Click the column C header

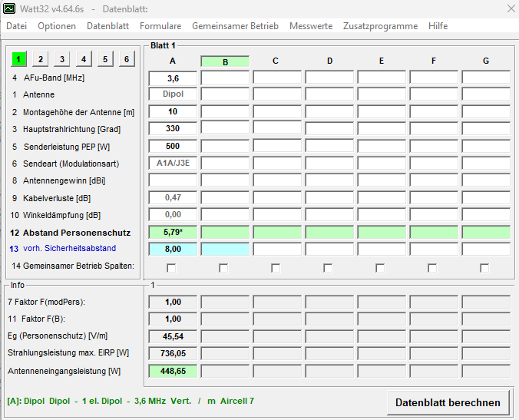pyautogui.click(x=276, y=61)
